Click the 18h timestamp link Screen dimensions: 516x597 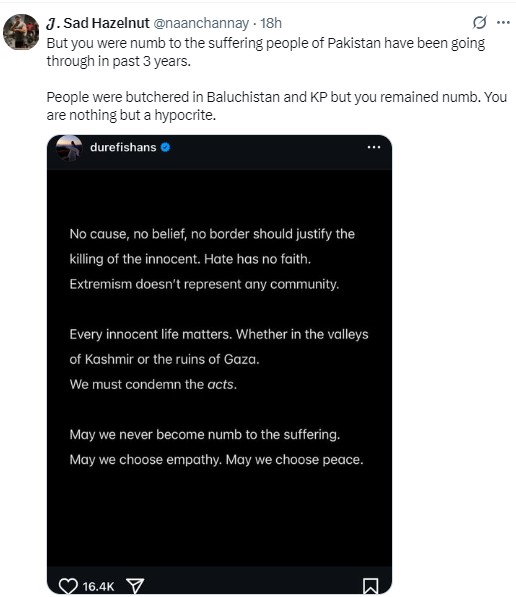click(x=271, y=23)
